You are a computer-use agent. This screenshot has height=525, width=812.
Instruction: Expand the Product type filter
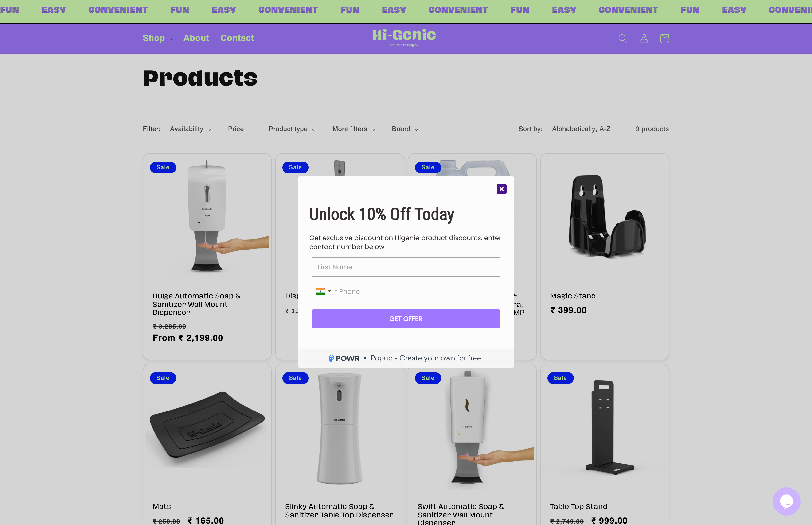pyautogui.click(x=292, y=129)
